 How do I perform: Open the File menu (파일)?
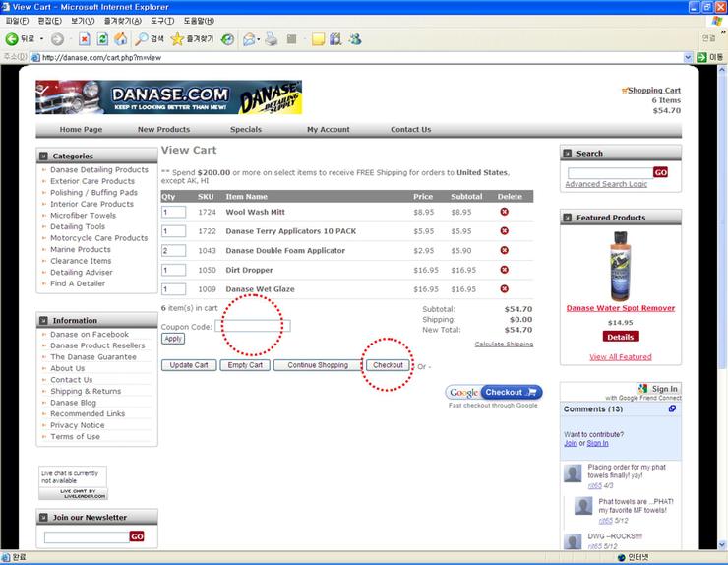coord(17,21)
